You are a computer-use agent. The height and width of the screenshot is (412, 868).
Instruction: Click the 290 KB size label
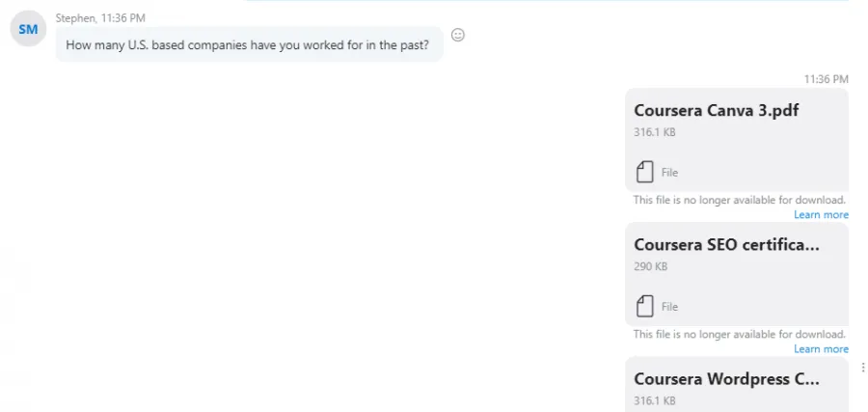(x=650, y=266)
